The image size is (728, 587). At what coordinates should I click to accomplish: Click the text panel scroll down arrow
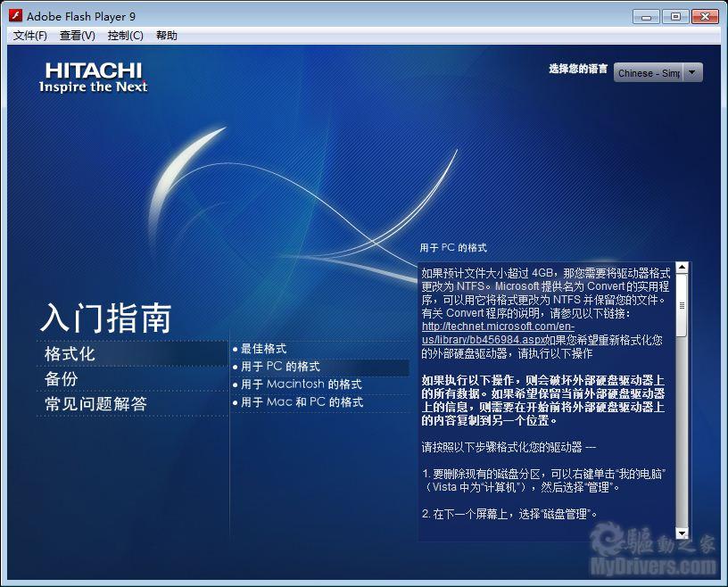click(x=682, y=533)
